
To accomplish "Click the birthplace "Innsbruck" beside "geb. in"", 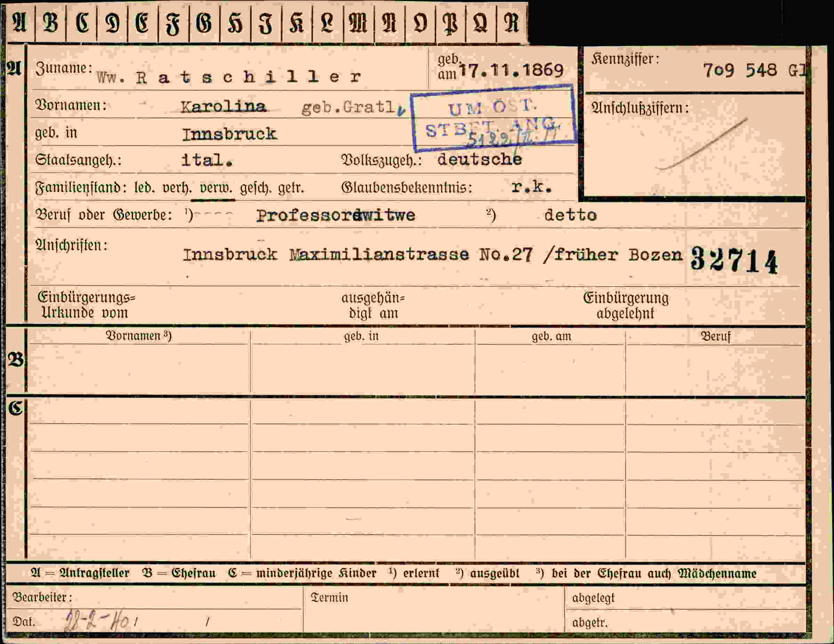I will point(229,134).
